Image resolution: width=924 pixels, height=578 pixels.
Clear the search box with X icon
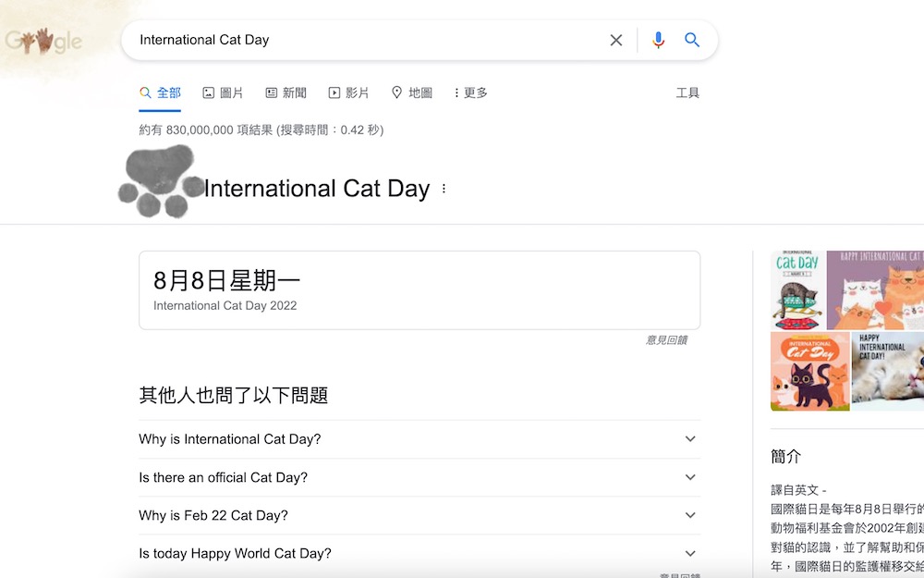click(x=615, y=40)
